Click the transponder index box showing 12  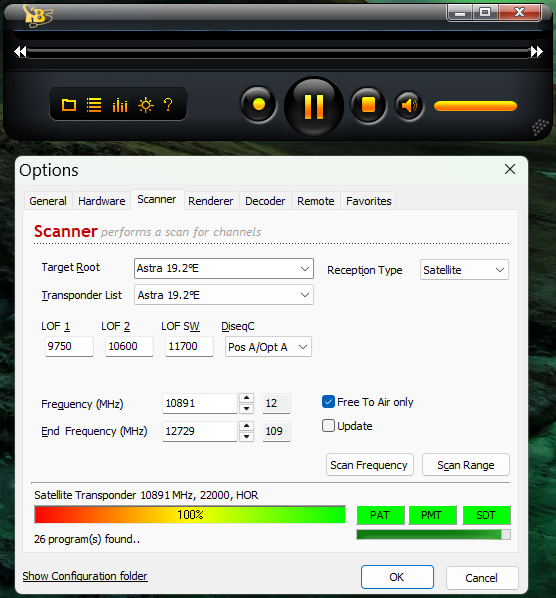(x=276, y=403)
